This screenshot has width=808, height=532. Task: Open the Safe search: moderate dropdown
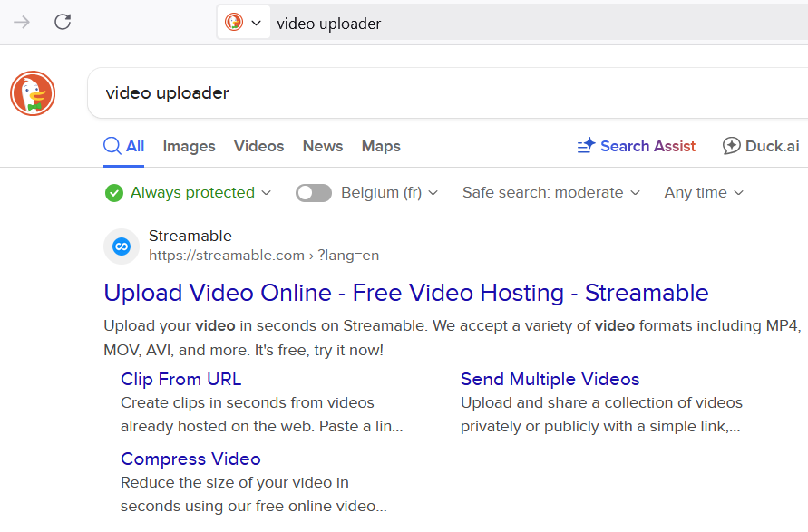click(550, 193)
